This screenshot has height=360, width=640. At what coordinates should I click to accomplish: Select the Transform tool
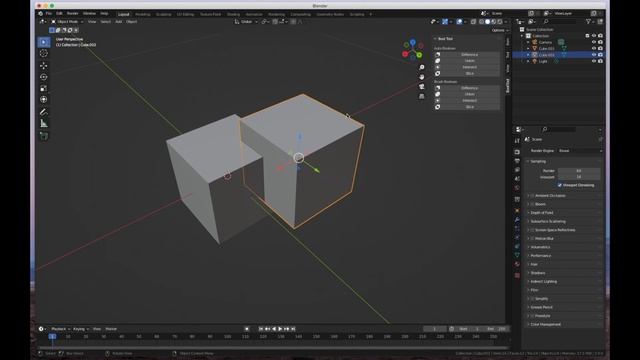44,100
